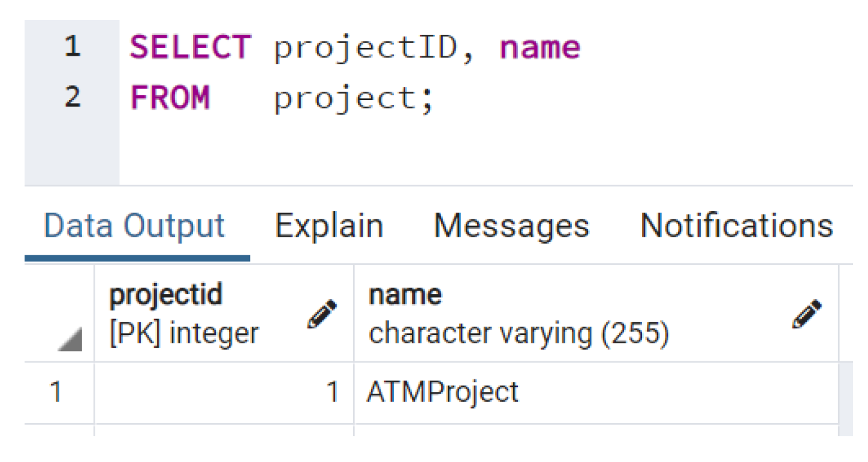This screenshot has height=462, width=868.
Task: Click line number 2 in editor gutter
Action: pyautogui.click(x=72, y=97)
